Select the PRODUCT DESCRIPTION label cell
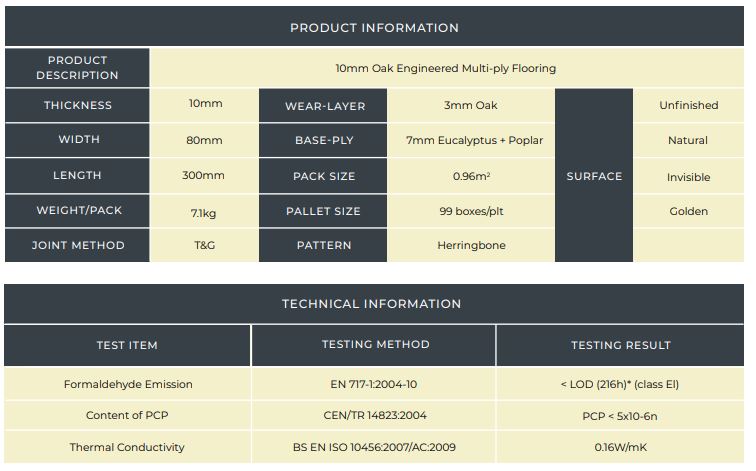This screenshot has width=756, height=471. pos(77,68)
